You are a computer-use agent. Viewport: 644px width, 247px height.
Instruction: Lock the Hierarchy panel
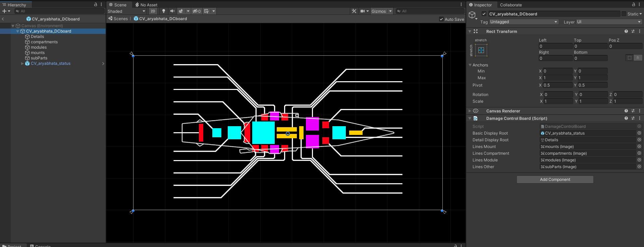pos(95,5)
